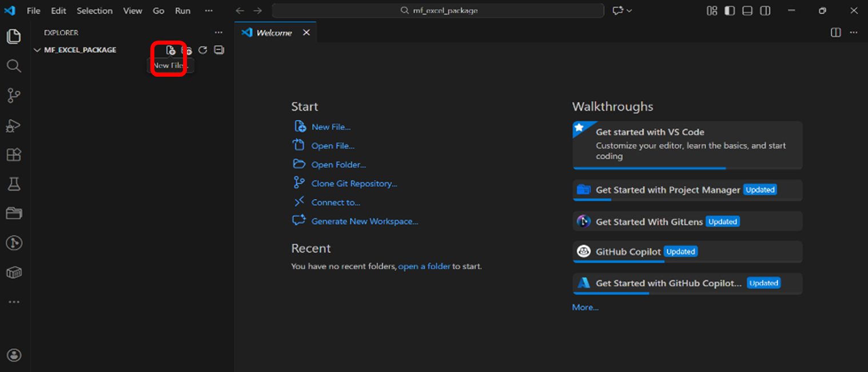Open the Selection menu
Viewport: 868px width, 372px height.
tap(95, 11)
